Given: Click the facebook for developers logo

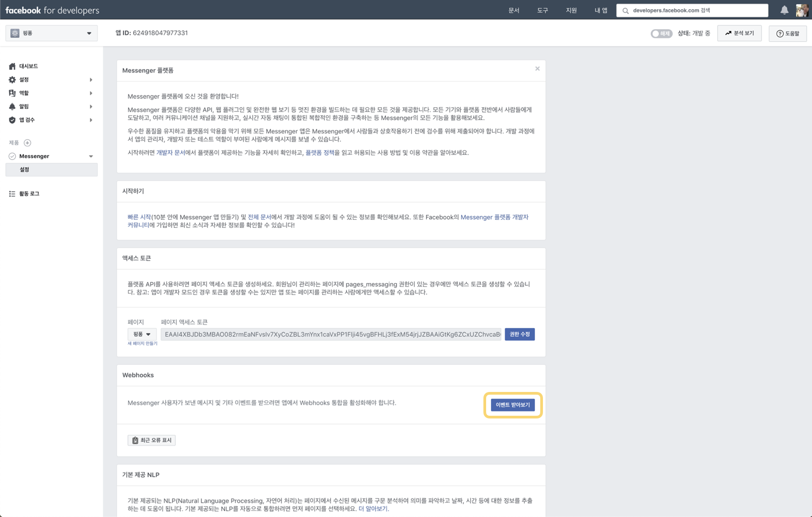Looking at the screenshot, I should pyautogui.click(x=53, y=10).
